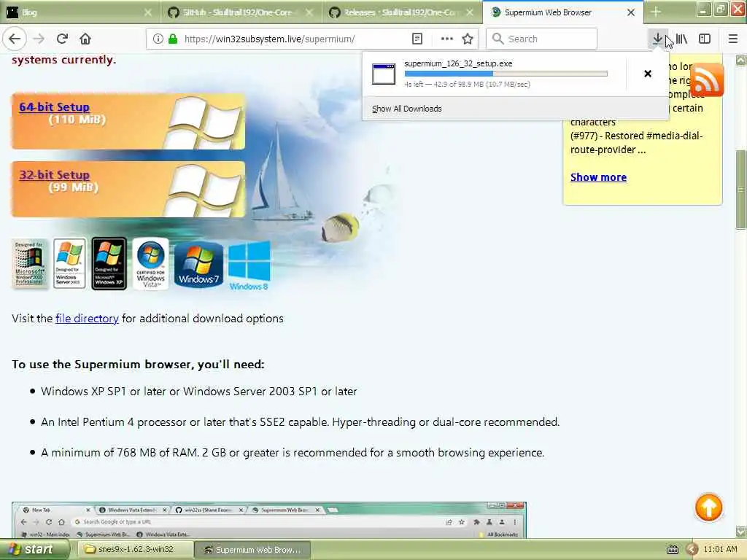Switch to GitHub Skulltrail192 One-Core tab
747x560 pixels.
(239, 12)
